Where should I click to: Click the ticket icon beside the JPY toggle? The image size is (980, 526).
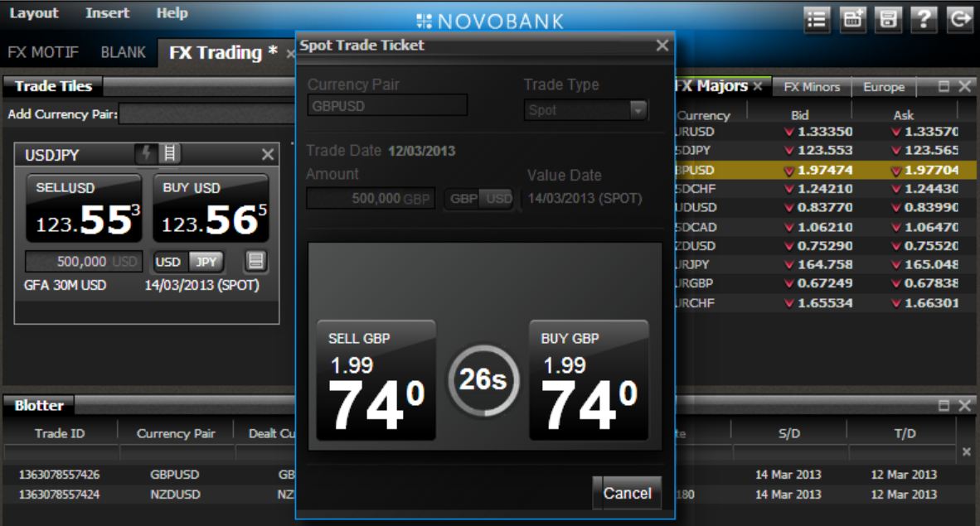coord(255,260)
